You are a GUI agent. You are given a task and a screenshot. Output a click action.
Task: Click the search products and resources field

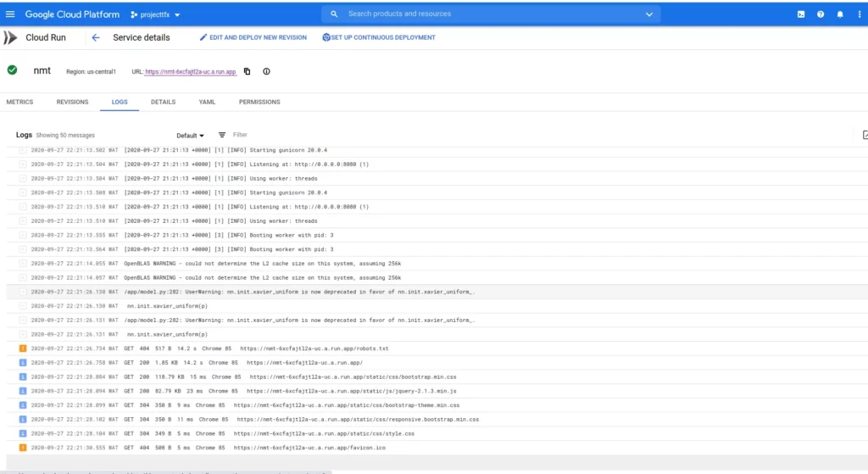[492, 14]
